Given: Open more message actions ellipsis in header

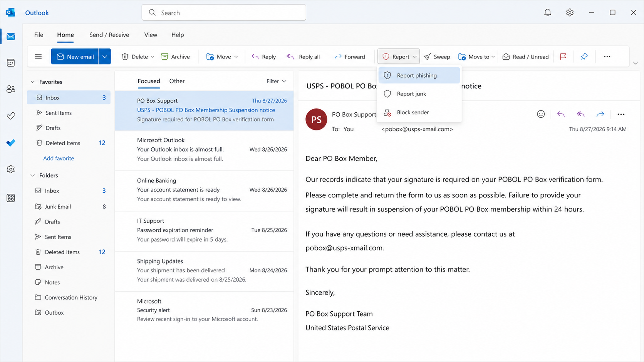Looking at the screenshot, I should coord(621,114).
